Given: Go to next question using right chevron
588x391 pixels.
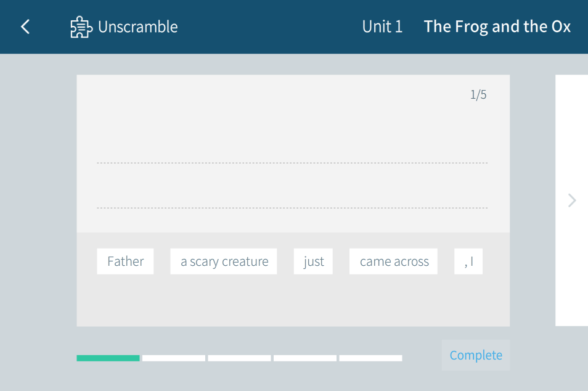Looking at the screenshot, I should tap(572, 200).
